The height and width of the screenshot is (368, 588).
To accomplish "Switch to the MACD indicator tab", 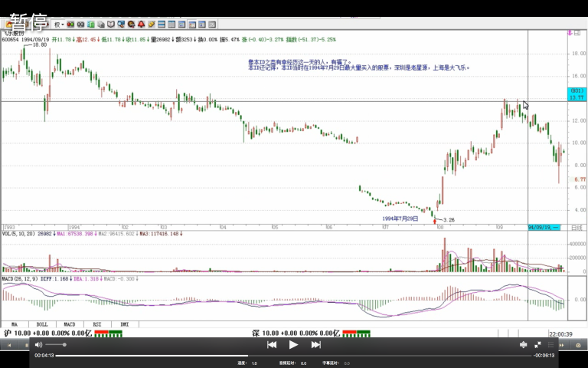I will [x=69, y=324].
